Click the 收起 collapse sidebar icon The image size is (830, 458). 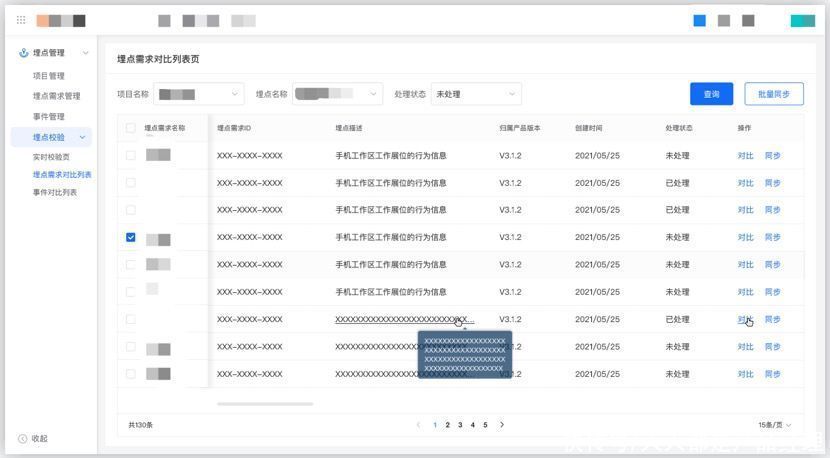pos(22,438)
